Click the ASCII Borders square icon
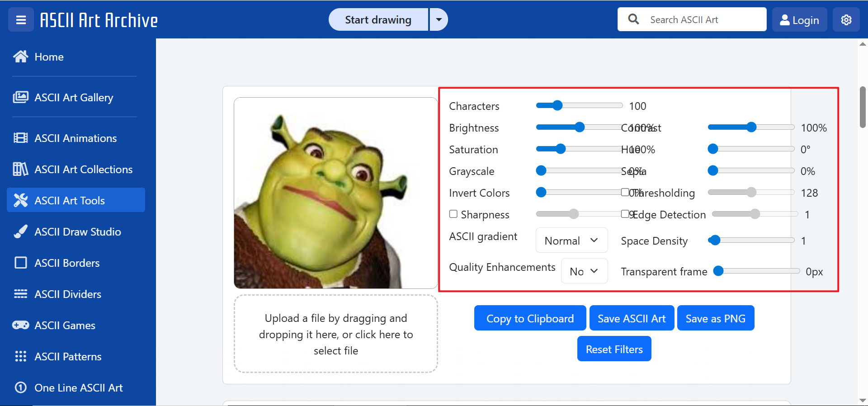This screenshot has width=868, height=406. 21,263
